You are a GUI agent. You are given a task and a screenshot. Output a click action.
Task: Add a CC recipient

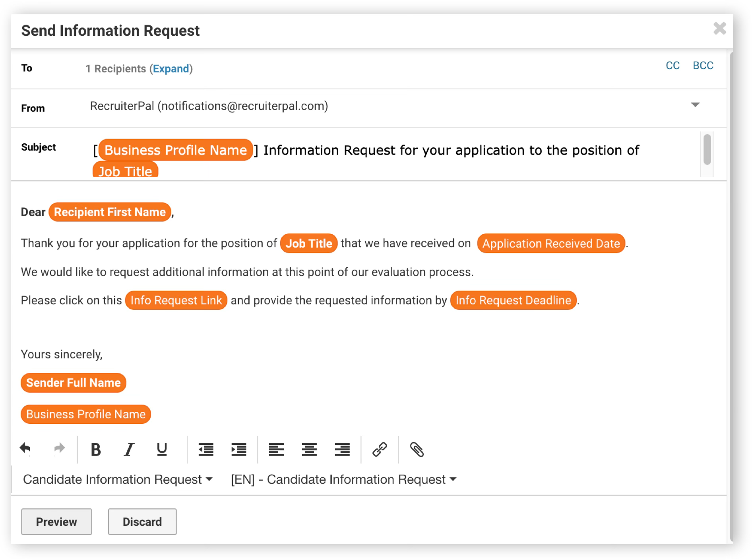click(673, 66)
